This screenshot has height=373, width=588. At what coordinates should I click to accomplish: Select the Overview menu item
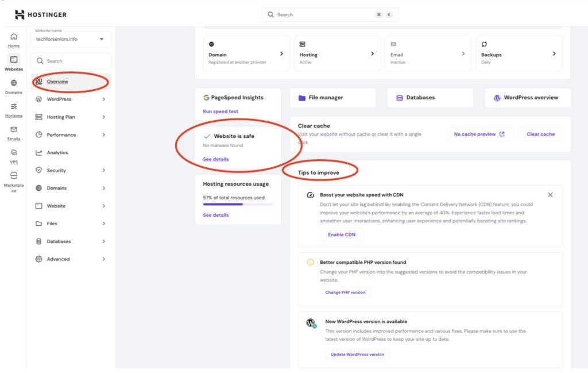pyautogui.click(x=57, y=82)
